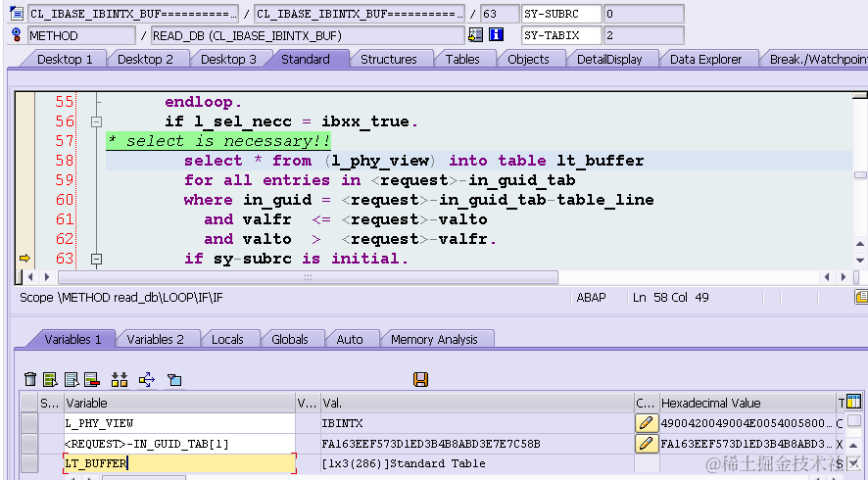Click pencil edit icon for L_PHY_VIEW
The height and width of the screenshot is (480, 868).
tap(646, 423)
